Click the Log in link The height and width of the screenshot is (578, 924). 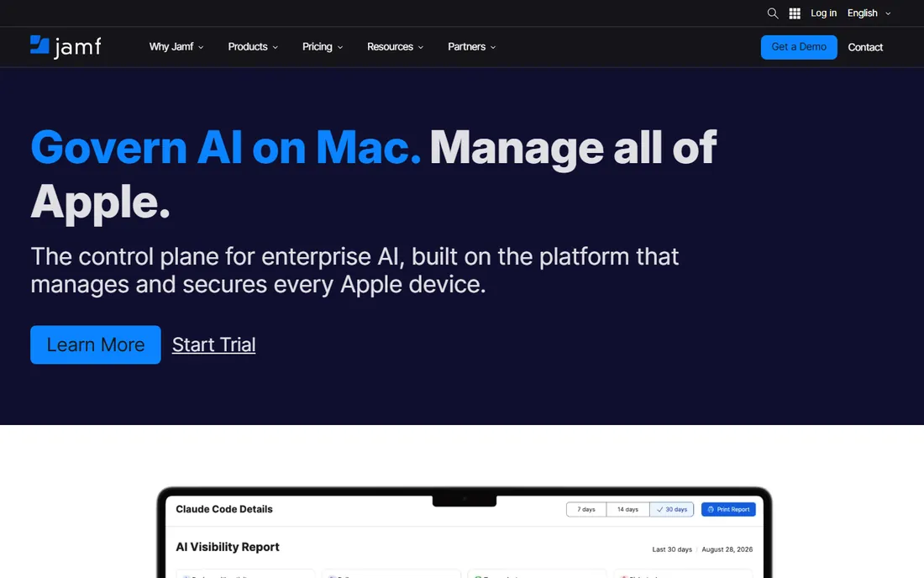tap(823, 13)
